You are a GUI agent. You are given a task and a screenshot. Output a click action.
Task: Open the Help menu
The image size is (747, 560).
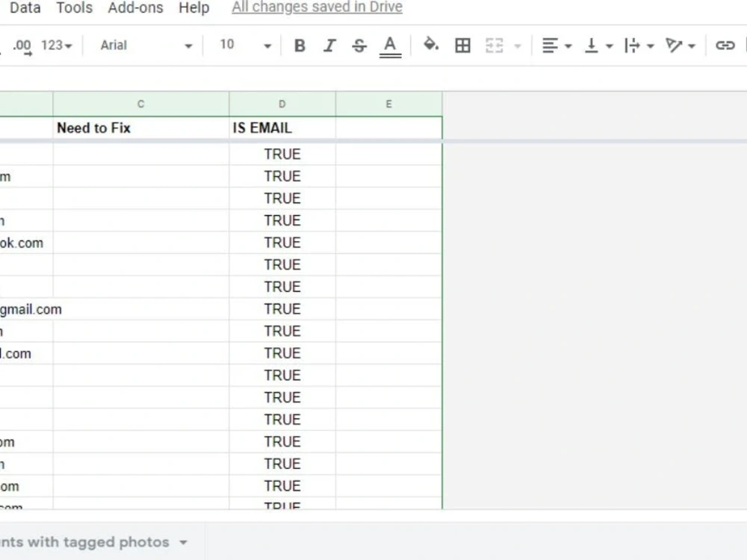(194, 7)
